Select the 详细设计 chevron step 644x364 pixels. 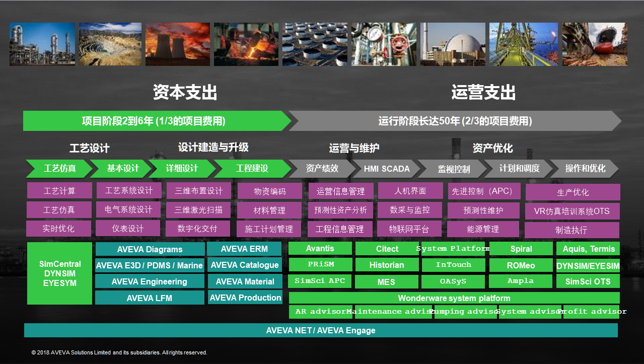coord(182,169)
